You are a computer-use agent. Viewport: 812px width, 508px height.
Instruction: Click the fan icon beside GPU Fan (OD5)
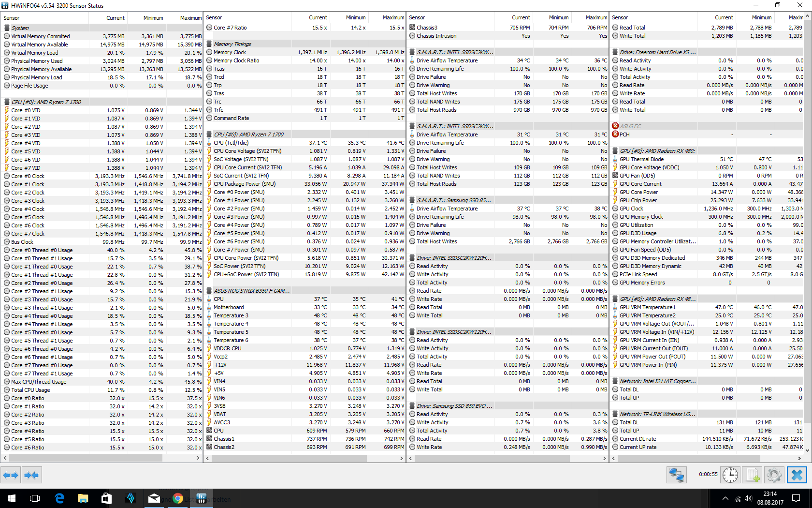615,176
